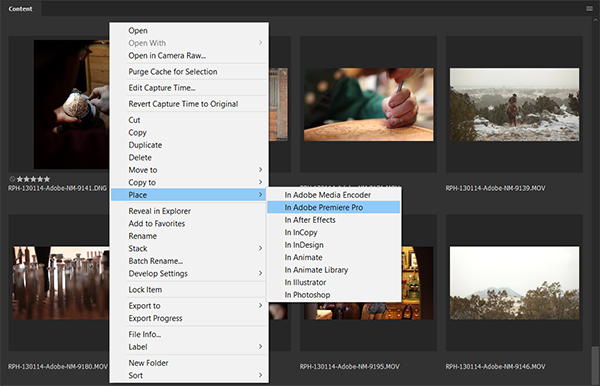Image resolution: width=600 pixels, height=386 pixels.
Task: Click filename RPH-130114-Adobe-NM-9139.MOV
Action: [495, 188]
